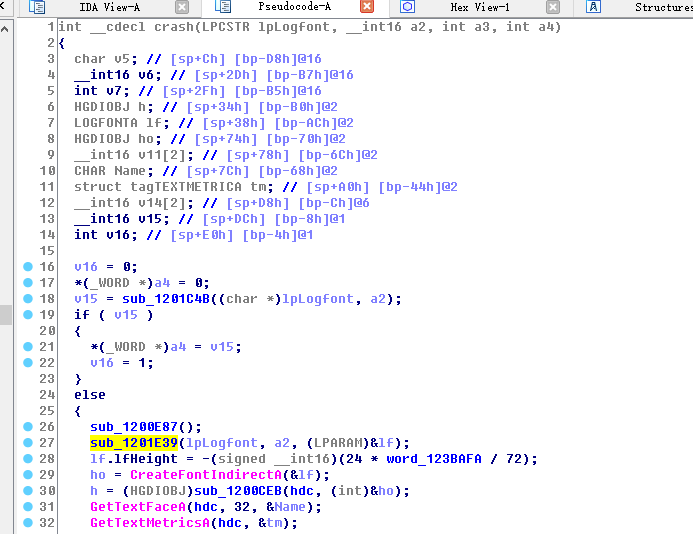Close the Pseudocode-A tab
Image resolution: width=693 pixels, height=534 pixels.
click(367, 7)
